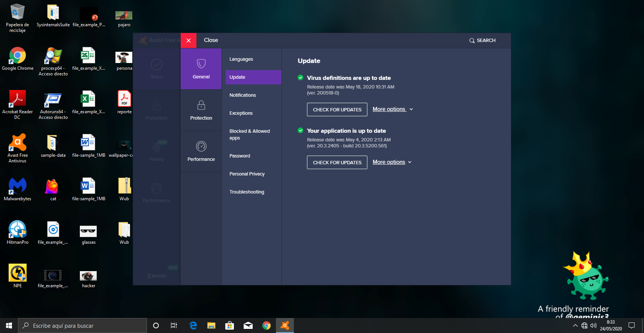Click the taskbar search box
Viewport: 644px width, 333px height.
click(x=82, y=325)
